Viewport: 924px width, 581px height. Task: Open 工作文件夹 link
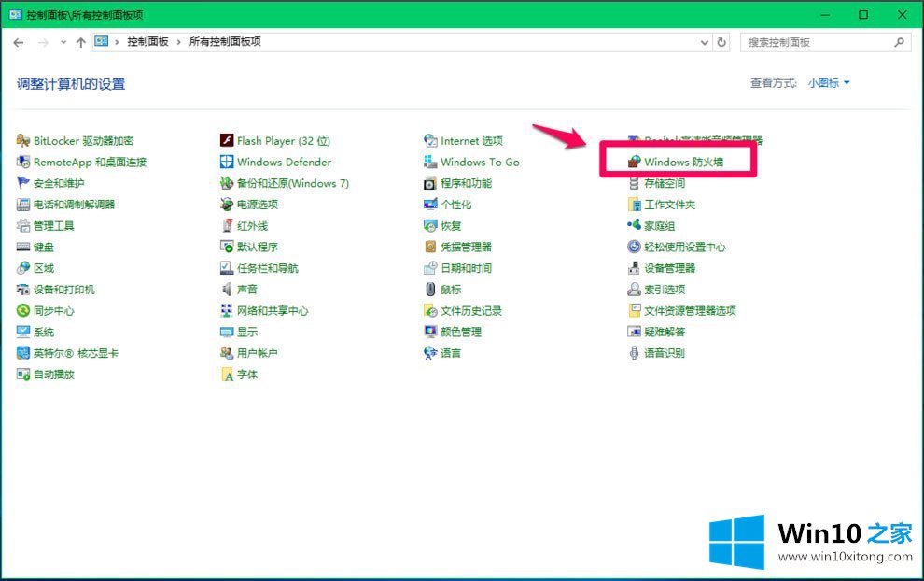[x=669, y=204]
